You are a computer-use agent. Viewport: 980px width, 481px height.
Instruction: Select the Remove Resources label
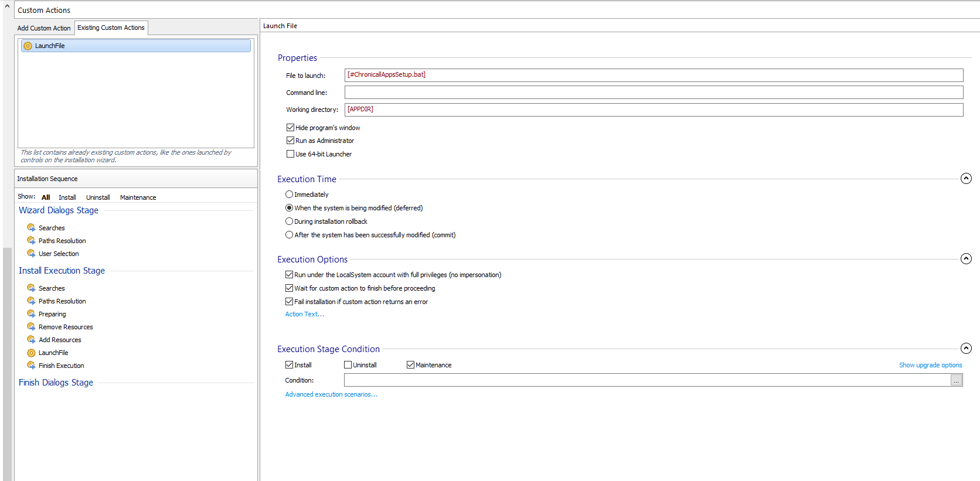point(66,327)
